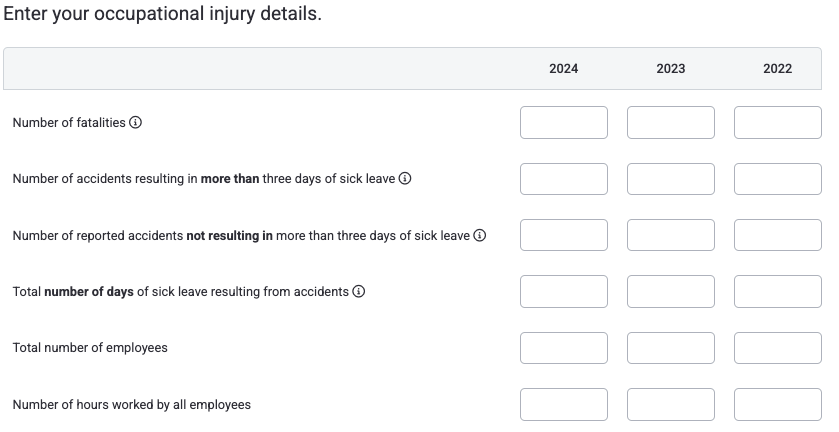Select 2023 total number of days field

tap(671, 292)
